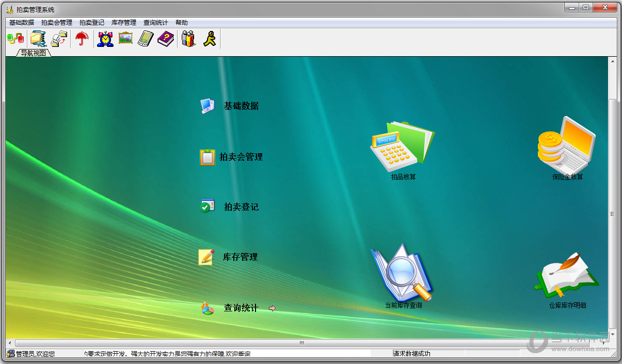Click the framed picture toolbar icon
The width and height of the screenshot is (622, 364).
coord(125,38)
